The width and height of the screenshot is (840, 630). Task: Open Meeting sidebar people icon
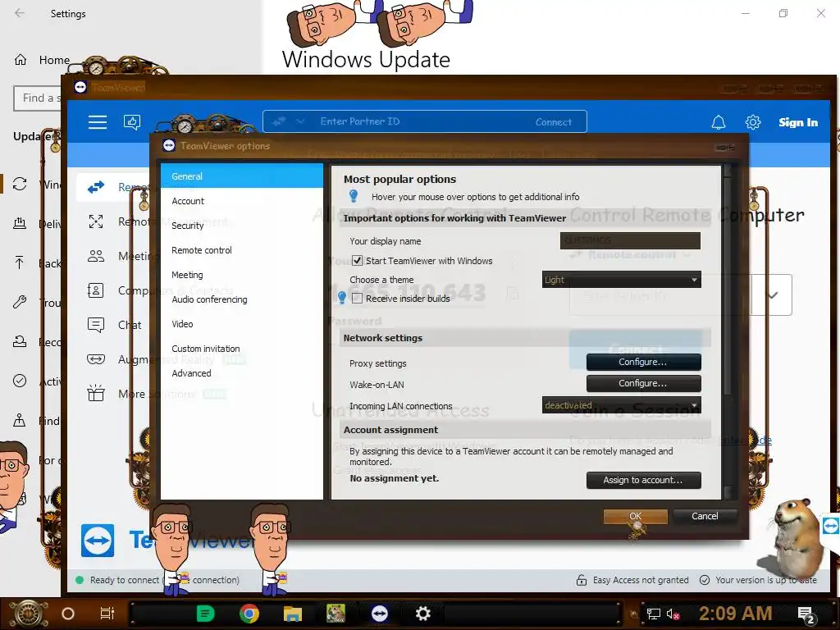tap(96, 256)
